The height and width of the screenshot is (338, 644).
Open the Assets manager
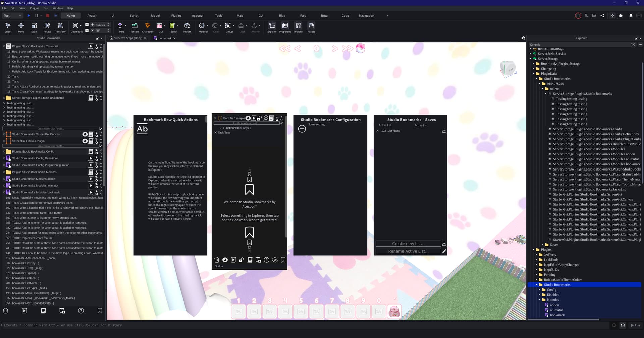coord(311,27)
